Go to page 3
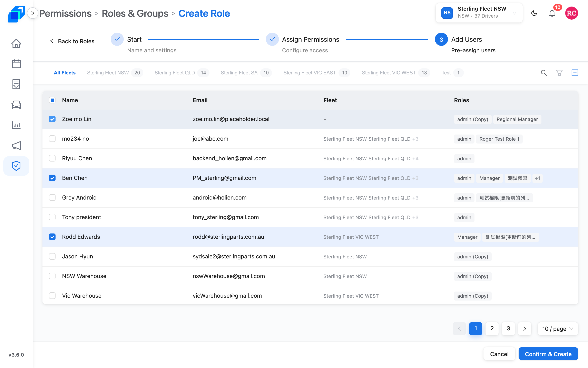Image resolution: width=588 pixels, height=368 pixels. pyautogui.click(x=508, y=329)
